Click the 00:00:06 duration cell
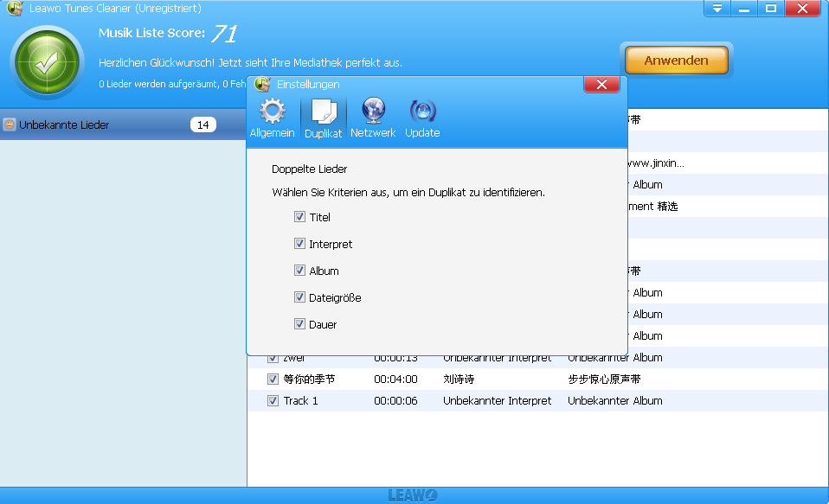Image resolution: width=829 pixels, height=504 pixels. coord(395,401)
